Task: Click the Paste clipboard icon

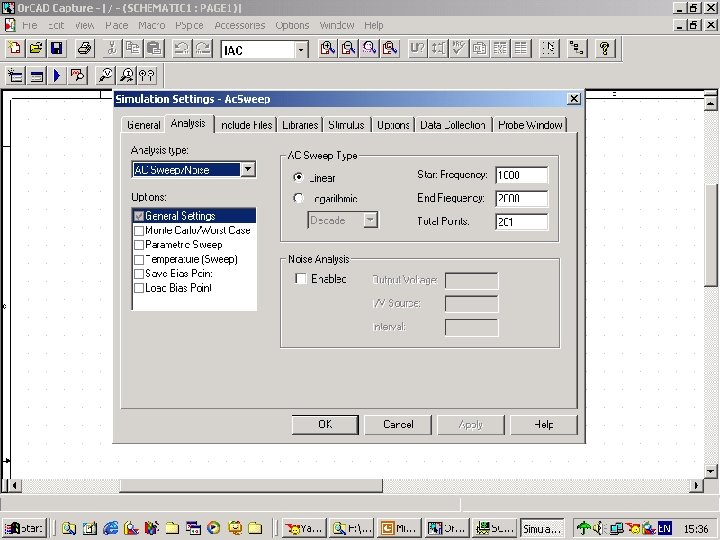Action: coord(154,48)
